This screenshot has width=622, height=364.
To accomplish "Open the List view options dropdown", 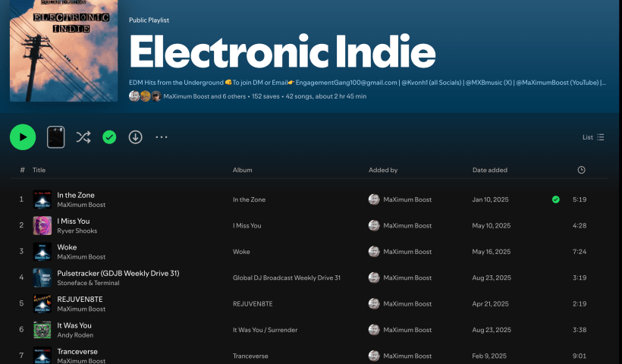I will [593, 137].
